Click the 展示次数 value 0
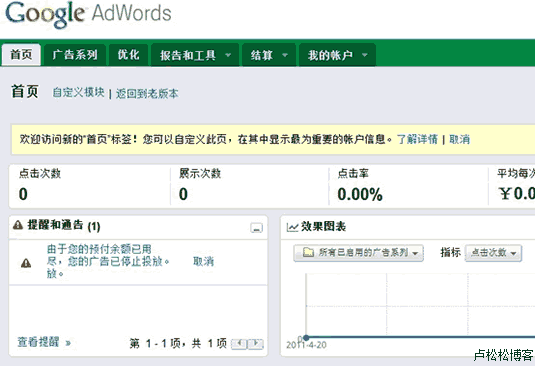Screen dimensions: 536x366 point(183,194)
